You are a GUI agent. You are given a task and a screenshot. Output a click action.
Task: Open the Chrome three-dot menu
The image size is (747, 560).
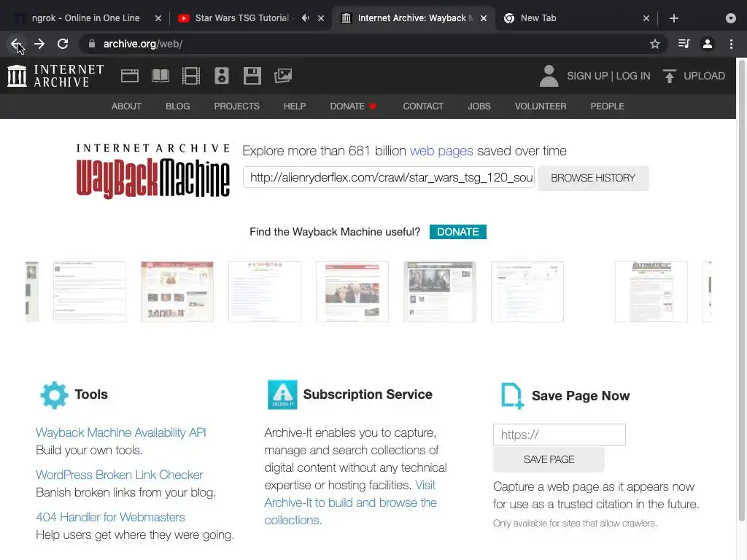click(x=731, y=44)
